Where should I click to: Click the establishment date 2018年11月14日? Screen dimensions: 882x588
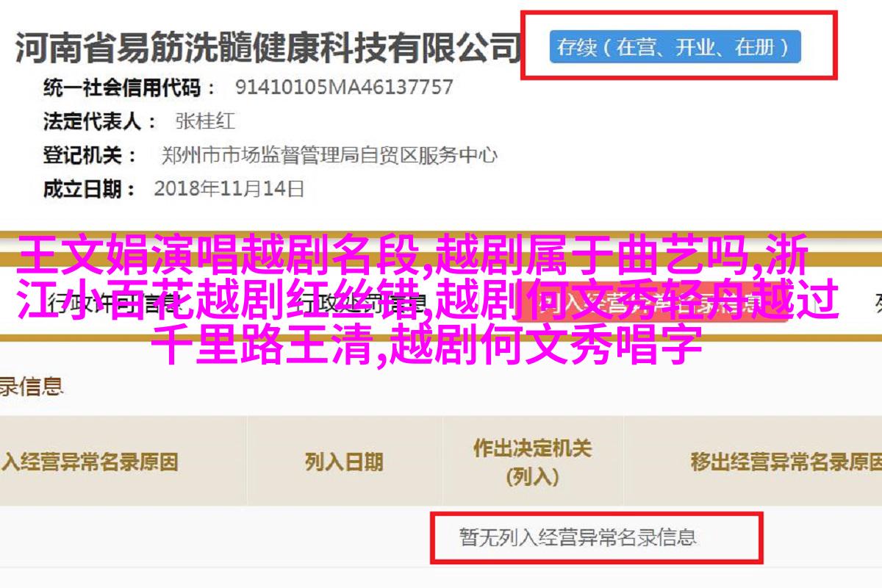229,189
